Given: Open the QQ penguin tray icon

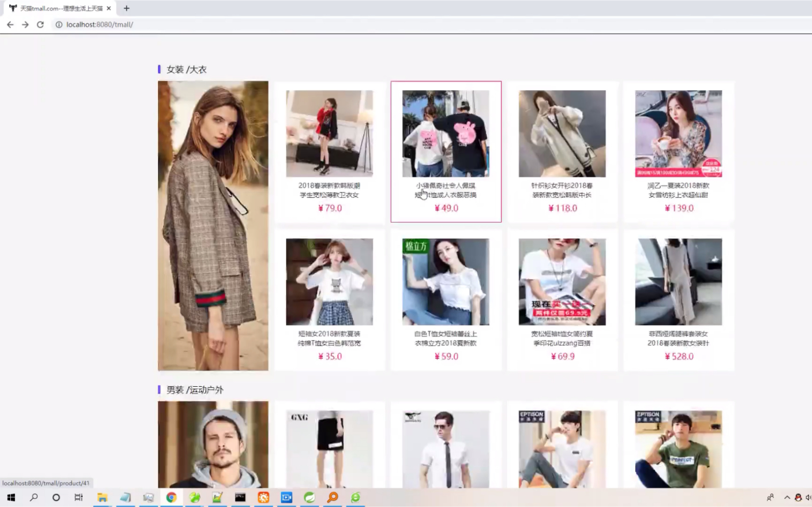Looking at the screenshot, I should point(798,497).
